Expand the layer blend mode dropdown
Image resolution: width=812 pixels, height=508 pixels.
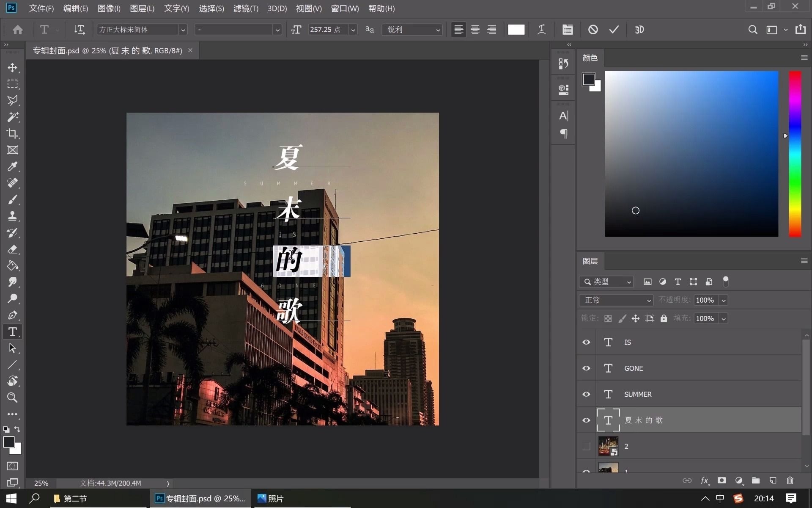coord(616,300)
